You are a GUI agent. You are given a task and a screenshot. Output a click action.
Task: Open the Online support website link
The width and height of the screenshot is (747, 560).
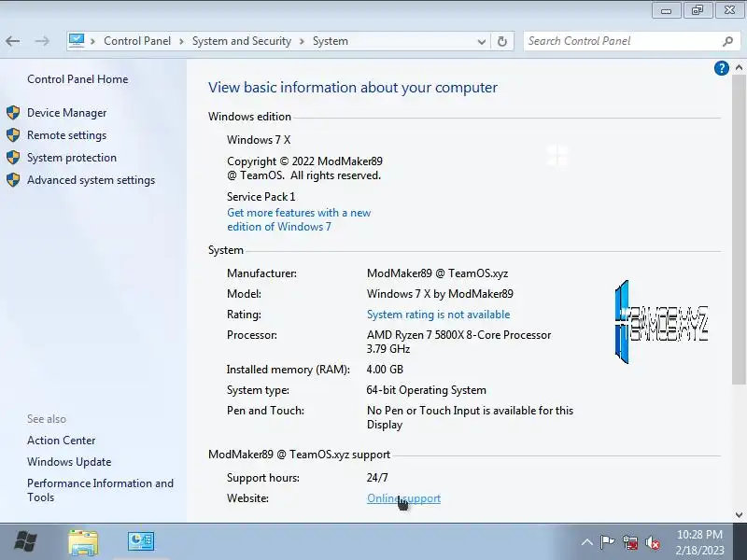pos(403,498)
